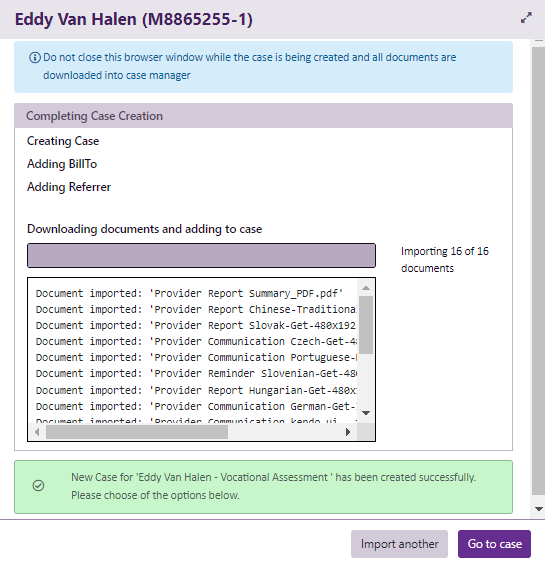Click the log box vertical scrollbar thumb

tap(366, 325)
